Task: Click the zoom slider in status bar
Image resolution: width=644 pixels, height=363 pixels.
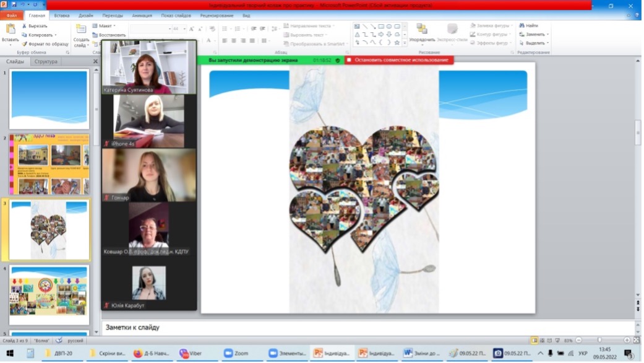Action: [x=599, y=340]
